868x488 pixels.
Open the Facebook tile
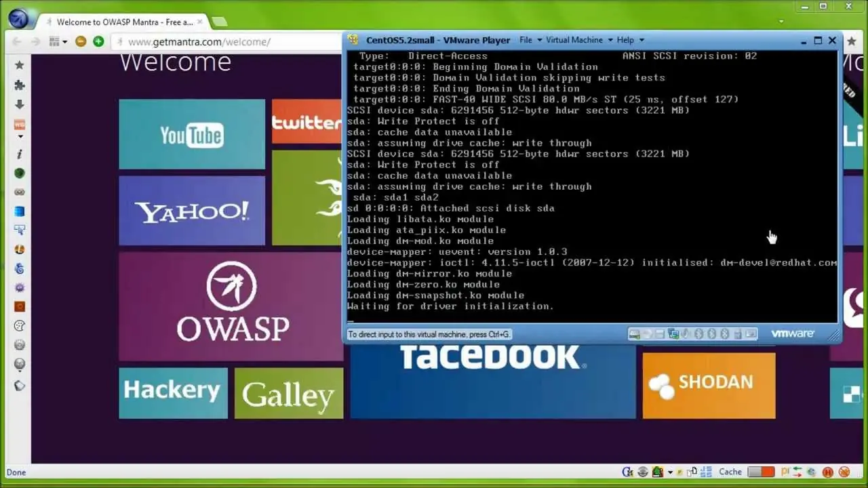pyautogui.click(x=493, y=381)
